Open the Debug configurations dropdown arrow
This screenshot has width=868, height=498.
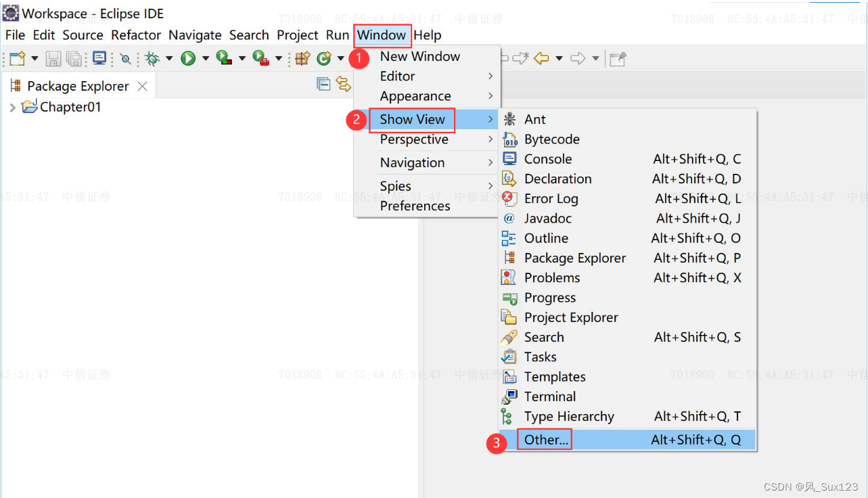(169, 58)
